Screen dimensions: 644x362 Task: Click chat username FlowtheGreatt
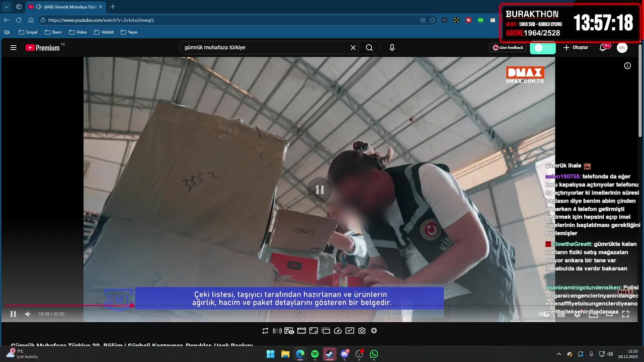[573, 244]
